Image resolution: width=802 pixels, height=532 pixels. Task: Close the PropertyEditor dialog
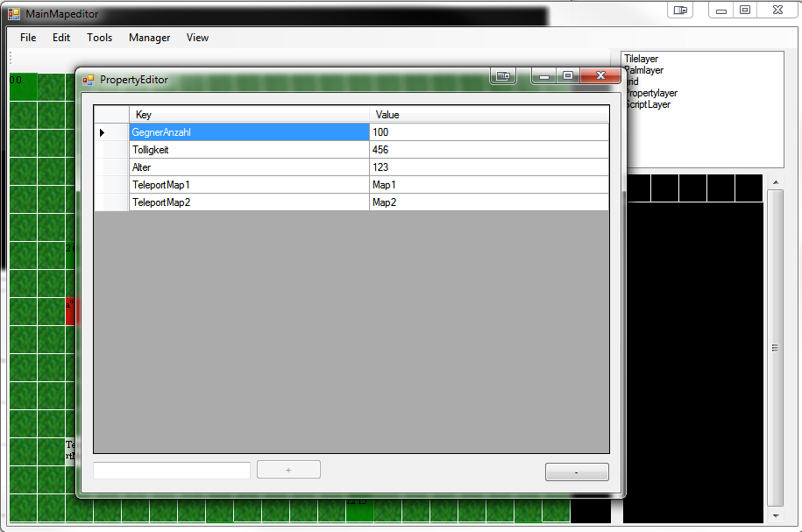click(x=600, y=76)
